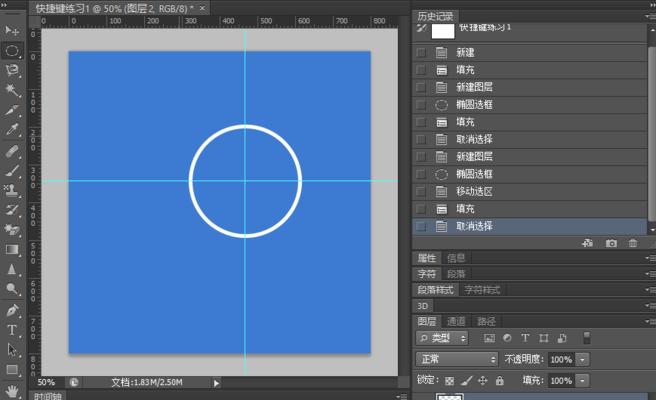Select the Sharpen triangle tool
The width and height of the screenshot is (656, 400).
(12, 269)
